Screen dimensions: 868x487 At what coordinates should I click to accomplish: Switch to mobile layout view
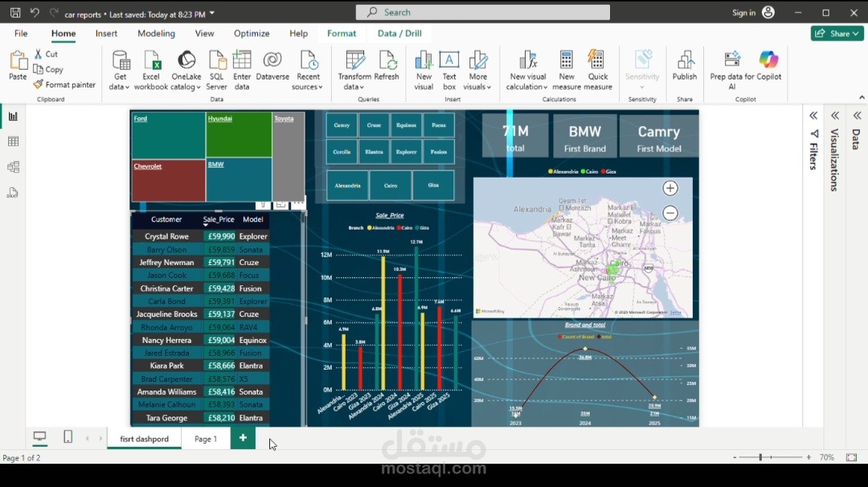click(x=68, y=436)
